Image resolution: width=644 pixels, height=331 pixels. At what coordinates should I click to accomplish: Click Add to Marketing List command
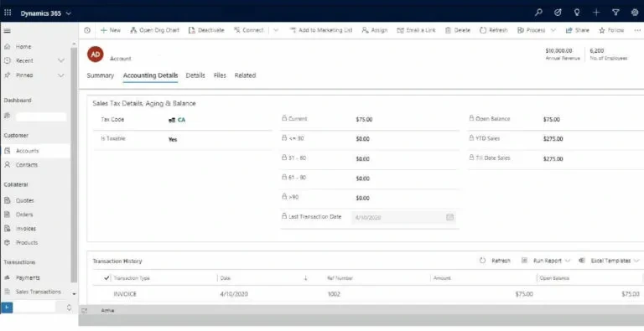pos(321,30)
